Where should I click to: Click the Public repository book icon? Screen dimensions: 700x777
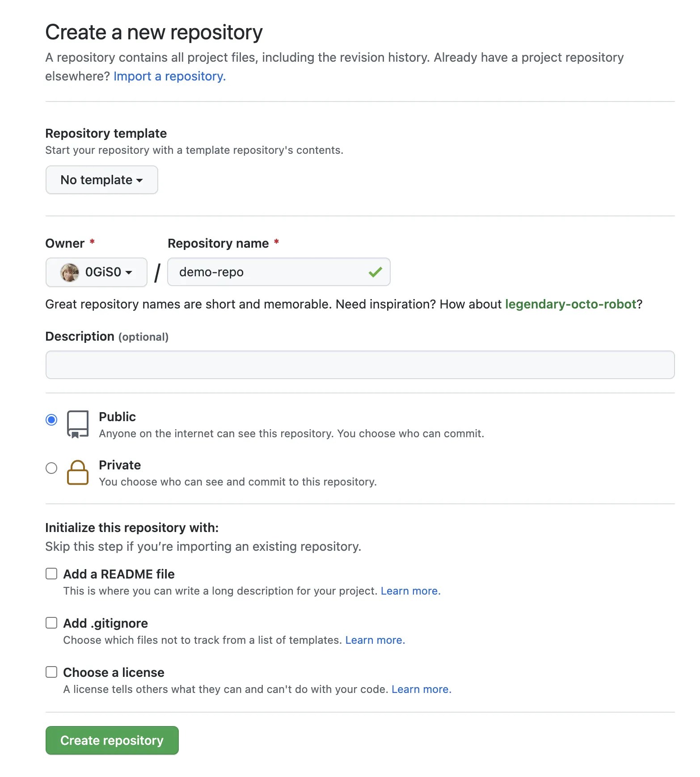click(x=78, y=424)
